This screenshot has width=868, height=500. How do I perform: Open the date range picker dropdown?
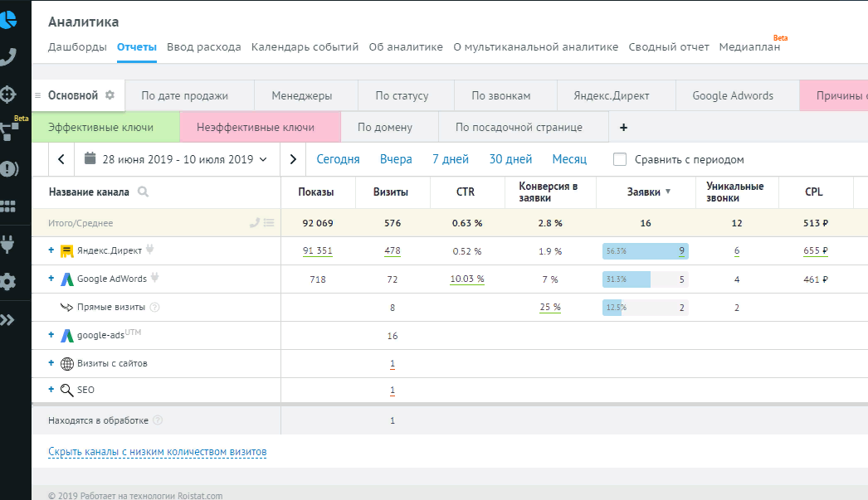pyautogui.click(x=177, y=159)
